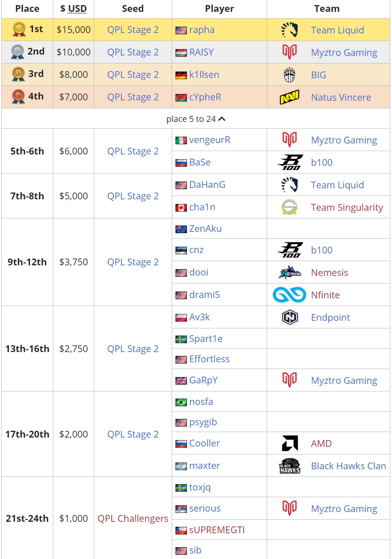The width and height of the screenshot is (392, 559).
Task: Open the QPL Challengers seed link
Action: (133, 518)
